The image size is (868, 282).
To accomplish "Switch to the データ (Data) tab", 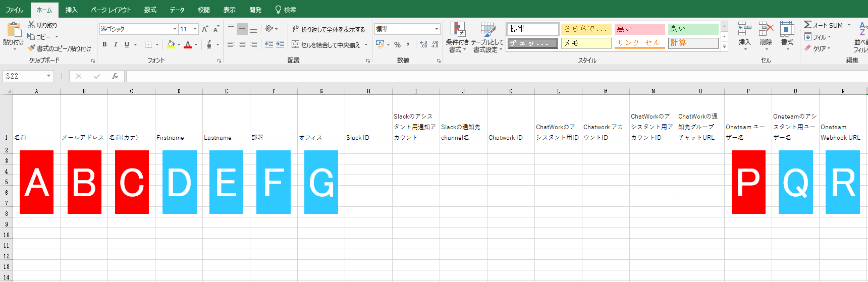I will coord(177,10).
